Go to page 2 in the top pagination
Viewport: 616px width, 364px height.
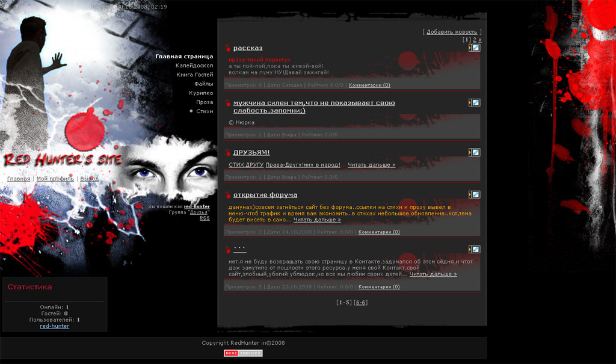point(475,40)
